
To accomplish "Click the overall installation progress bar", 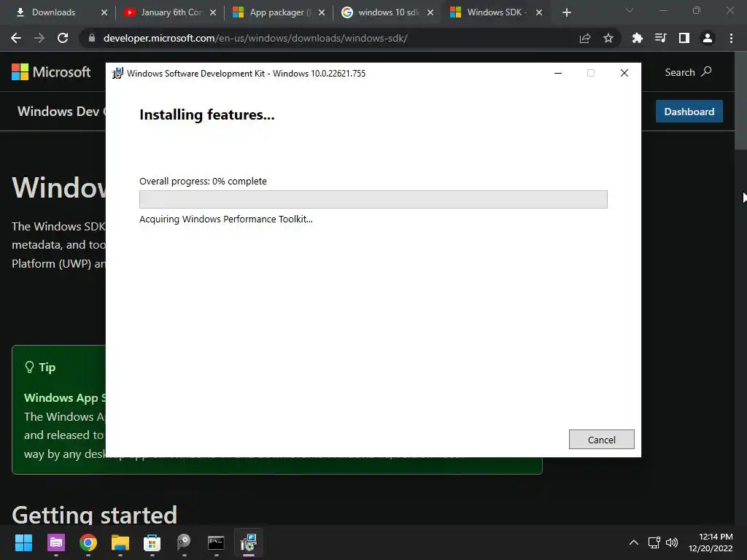I will 373,199.
